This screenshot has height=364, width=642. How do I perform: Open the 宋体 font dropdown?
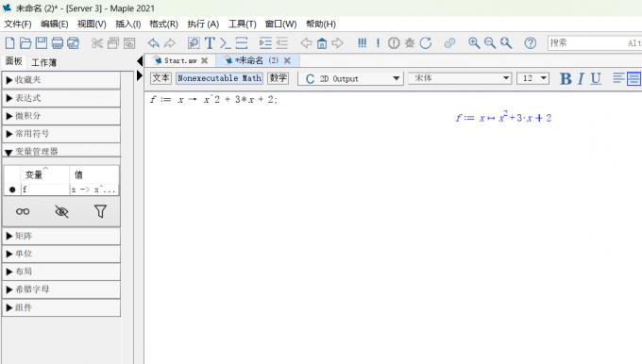[x=460, y=78]
